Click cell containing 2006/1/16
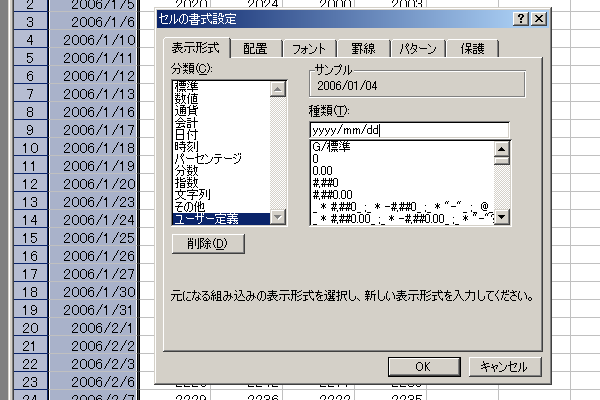 93,112
